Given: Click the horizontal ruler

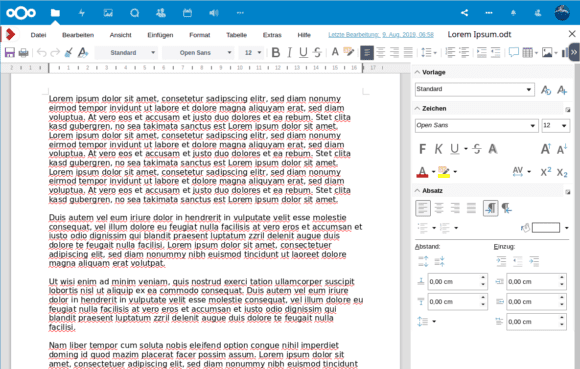Looking at the screenshot, I should [205, 68].
